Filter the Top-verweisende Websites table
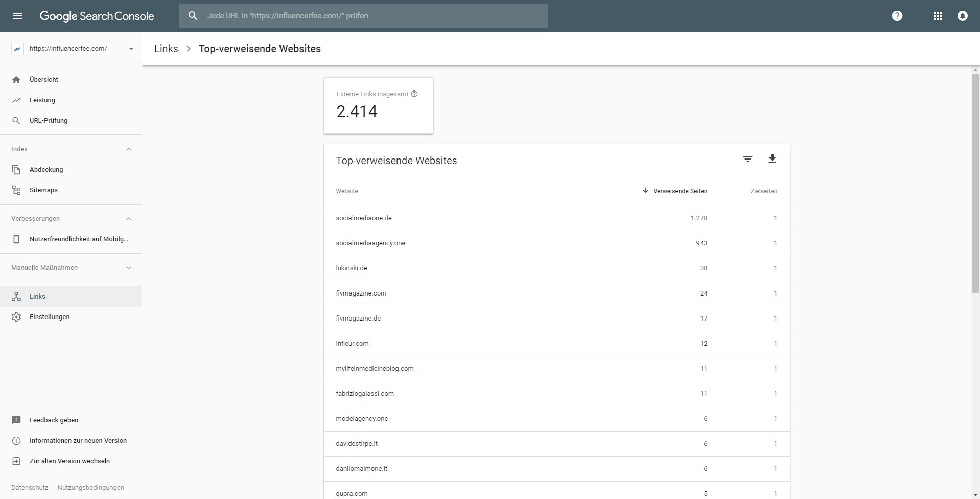 tap(748, 159)
